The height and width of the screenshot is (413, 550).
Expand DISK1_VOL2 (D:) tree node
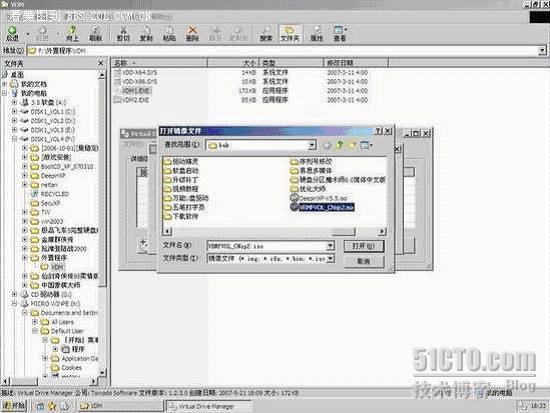click(14, 121)
